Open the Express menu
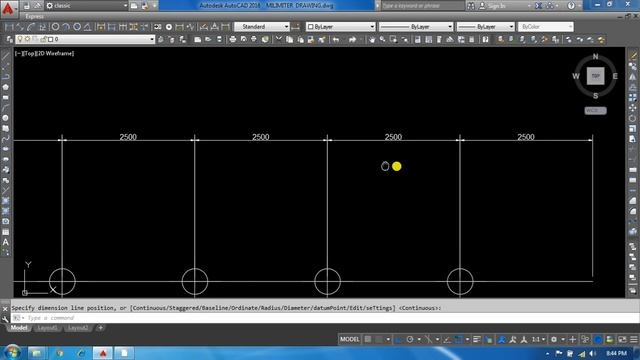Image resolution: width=640 pixels, height=360 pixels. tap(34, 16)
